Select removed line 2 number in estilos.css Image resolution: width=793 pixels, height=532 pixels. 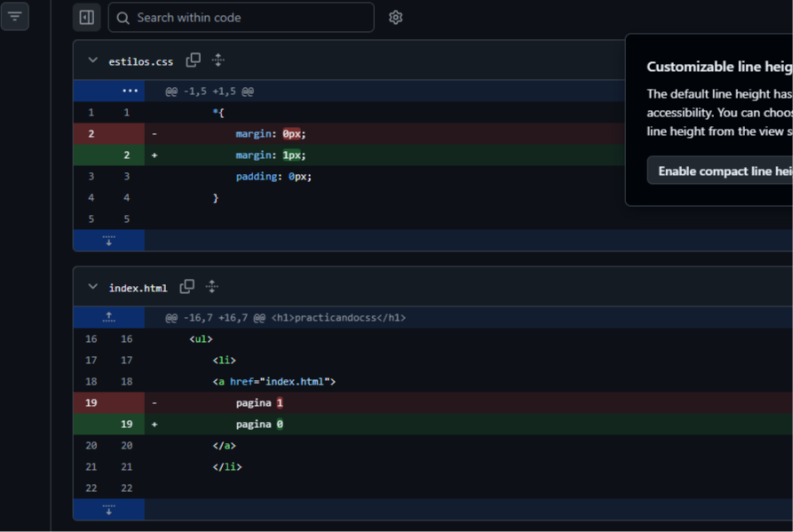click(91, 133)
